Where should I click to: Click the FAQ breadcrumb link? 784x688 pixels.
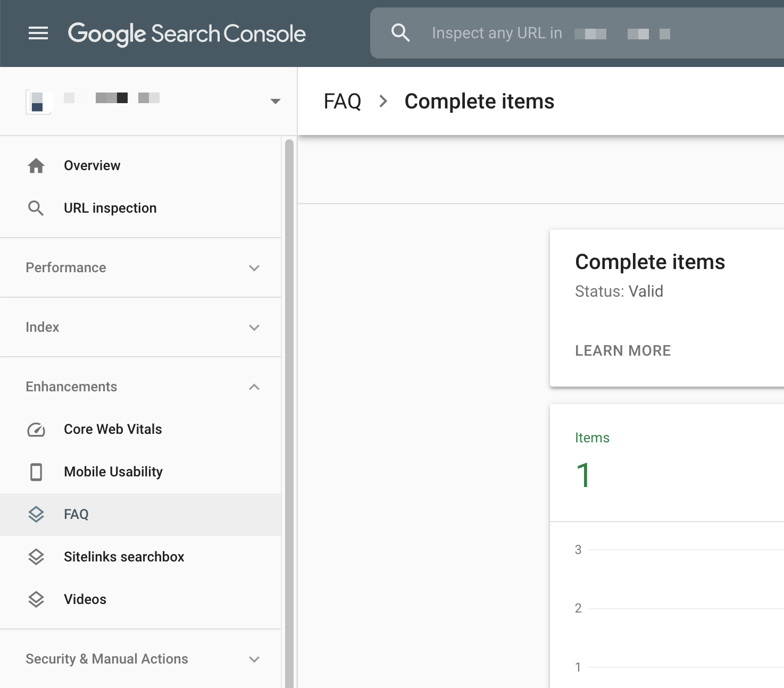point(343,101)
